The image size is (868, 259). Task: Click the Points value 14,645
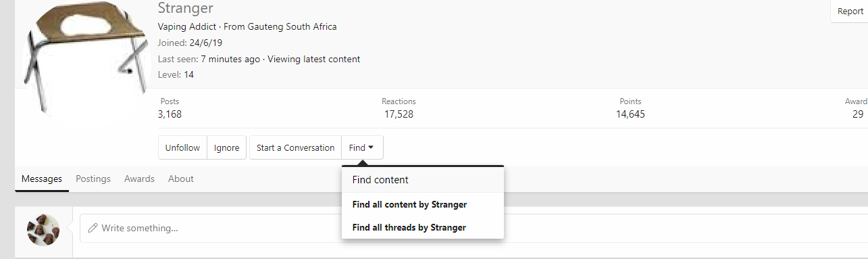click(630, 114)
